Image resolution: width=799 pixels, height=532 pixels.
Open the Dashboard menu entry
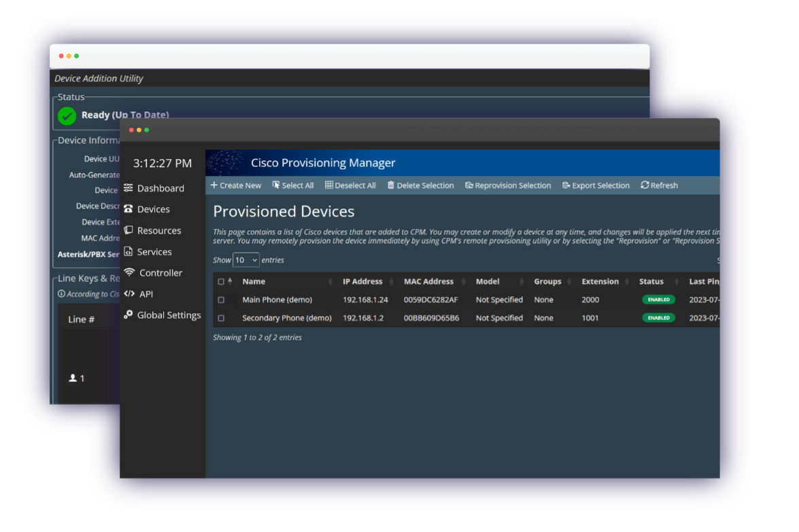[160, 188]
